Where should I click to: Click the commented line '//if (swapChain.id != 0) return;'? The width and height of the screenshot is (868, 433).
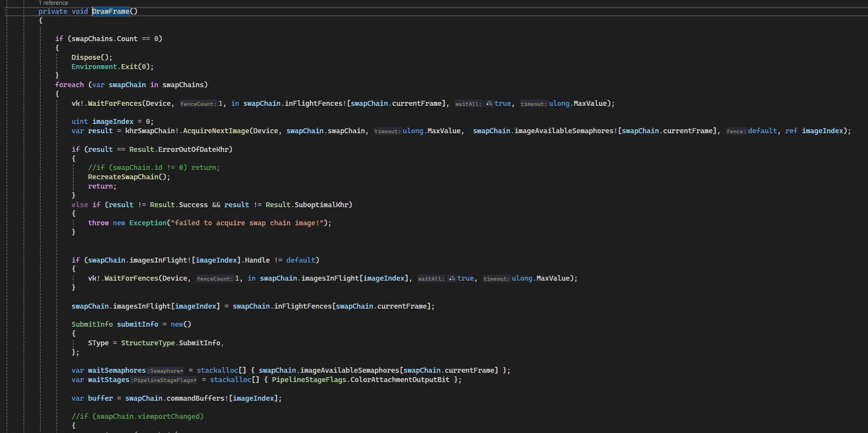click(154, 168)
